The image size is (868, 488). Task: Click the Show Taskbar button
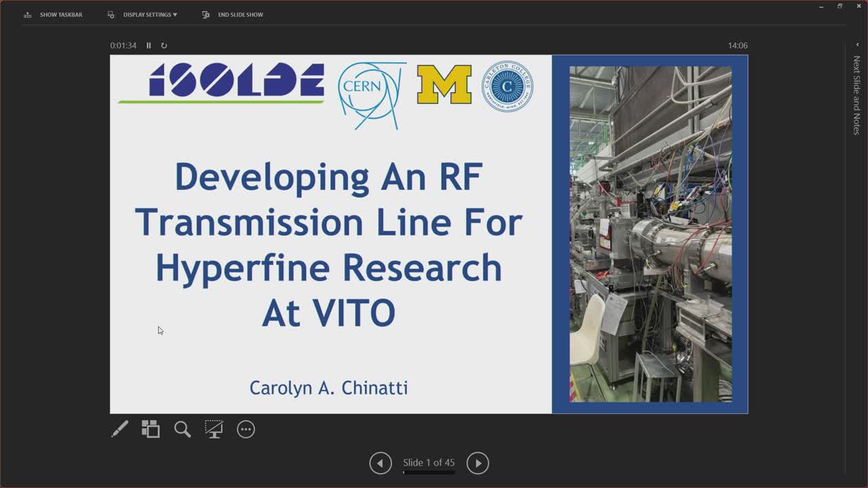tap(54, 14)
